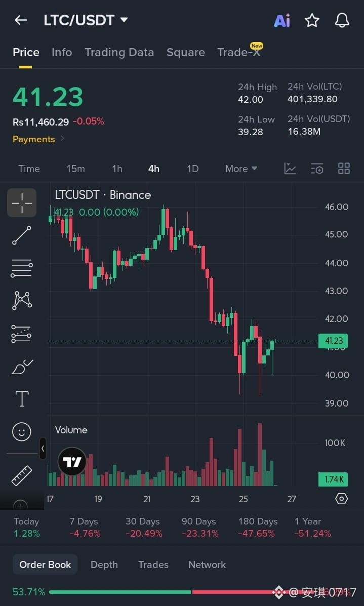Collapse the drawing toolbar side arrow
This screenshot has width=364, height=606.
pos(43,449)
